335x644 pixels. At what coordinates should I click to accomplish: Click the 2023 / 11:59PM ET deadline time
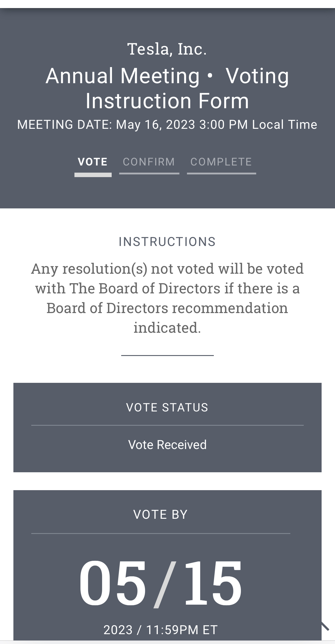tap(161, 630)
